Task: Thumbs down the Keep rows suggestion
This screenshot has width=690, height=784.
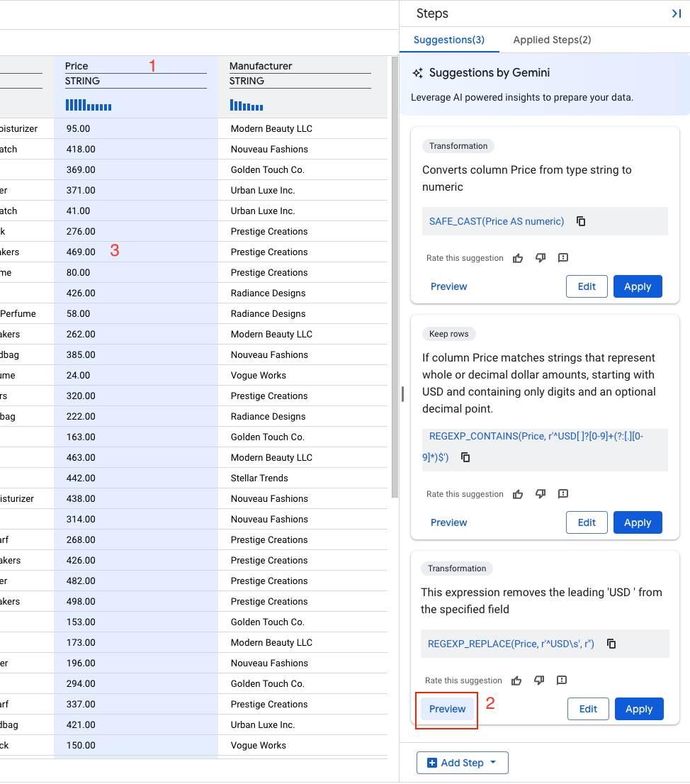Action: pyautogui.click(x=541, y=494)
